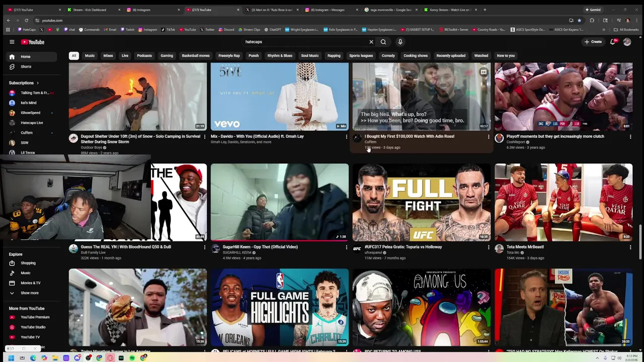Open more options for Guess The REAL YN video
Screen dimensions: 644x362
(204, 247)
